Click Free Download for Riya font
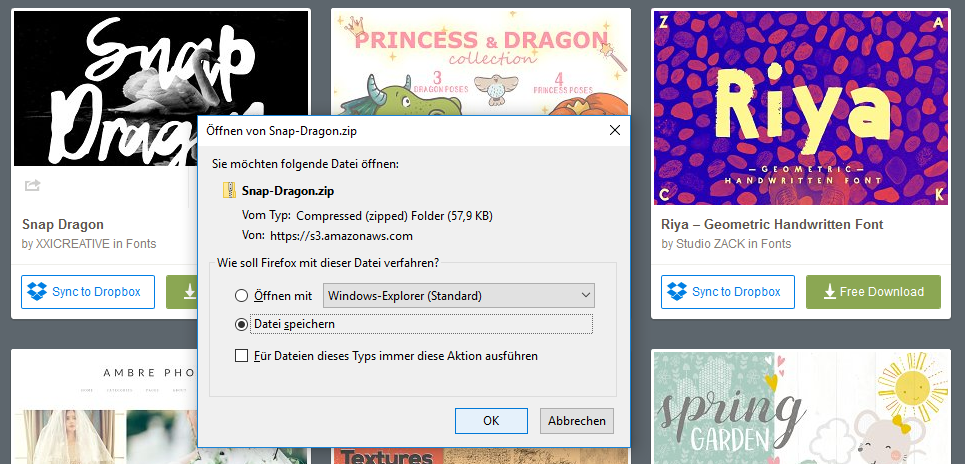Viewport: 965px width, 464px height. (x=873, y=292)
